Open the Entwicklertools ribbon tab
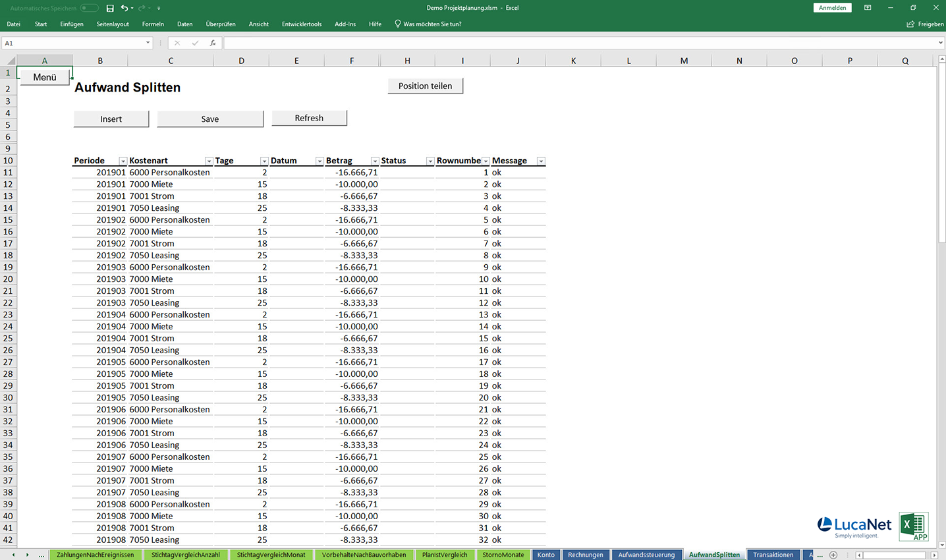946x560 pixels. (x=302, y=24)
